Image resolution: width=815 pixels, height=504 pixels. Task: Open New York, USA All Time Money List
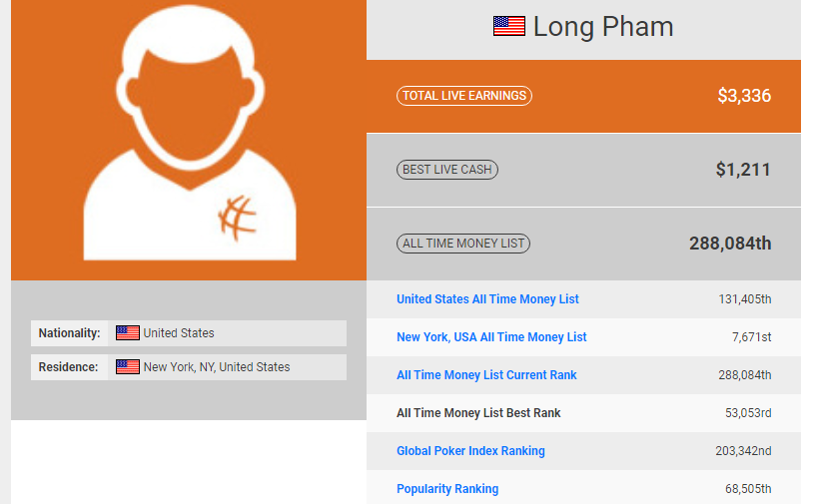(x=491, y=337)
